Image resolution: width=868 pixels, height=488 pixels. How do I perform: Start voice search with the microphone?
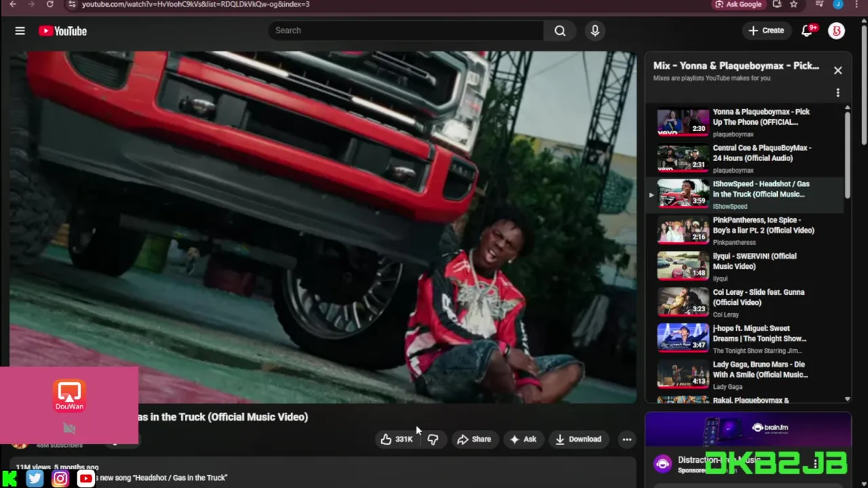click(595, 30)
